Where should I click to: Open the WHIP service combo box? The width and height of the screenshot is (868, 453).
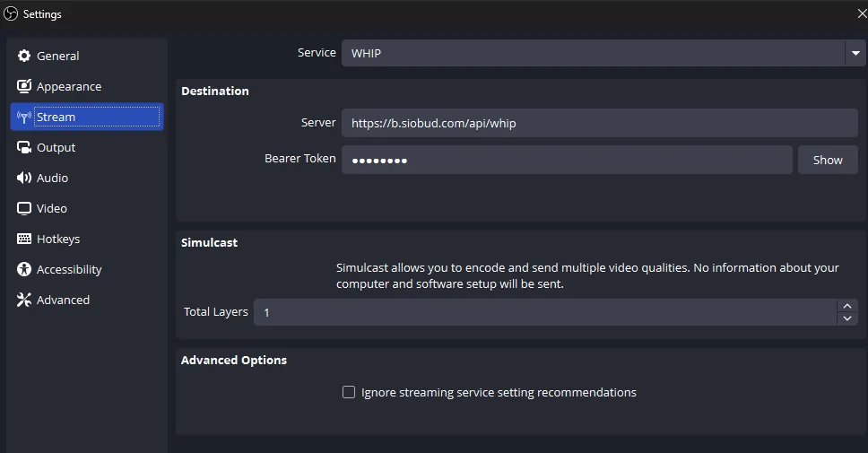[x=592, y=53]
